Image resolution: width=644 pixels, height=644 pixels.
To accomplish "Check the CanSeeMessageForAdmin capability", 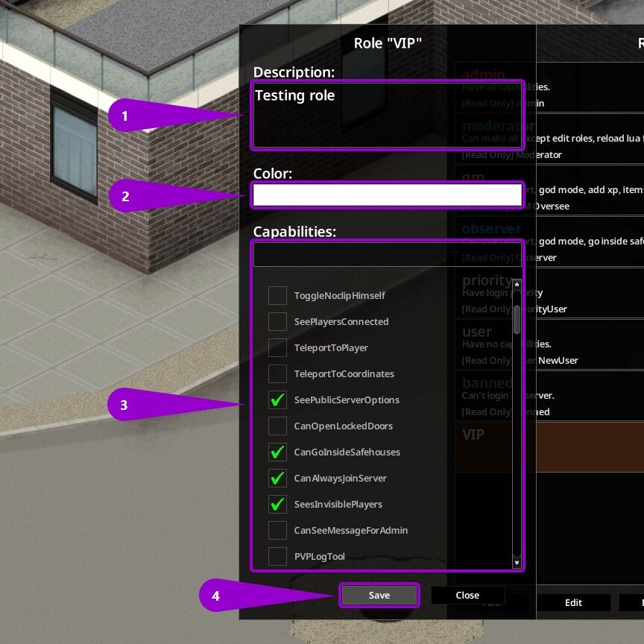I will 277,530.
